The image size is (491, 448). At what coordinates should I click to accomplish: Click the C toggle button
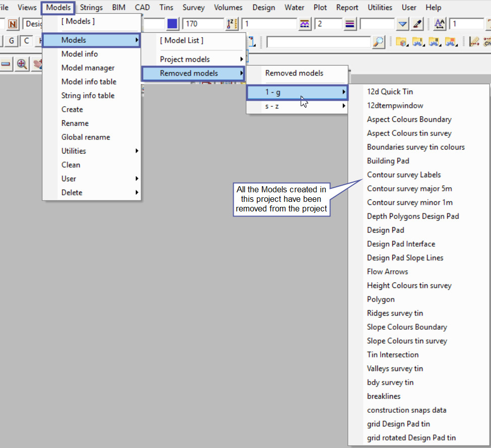(x=27, y=41)
